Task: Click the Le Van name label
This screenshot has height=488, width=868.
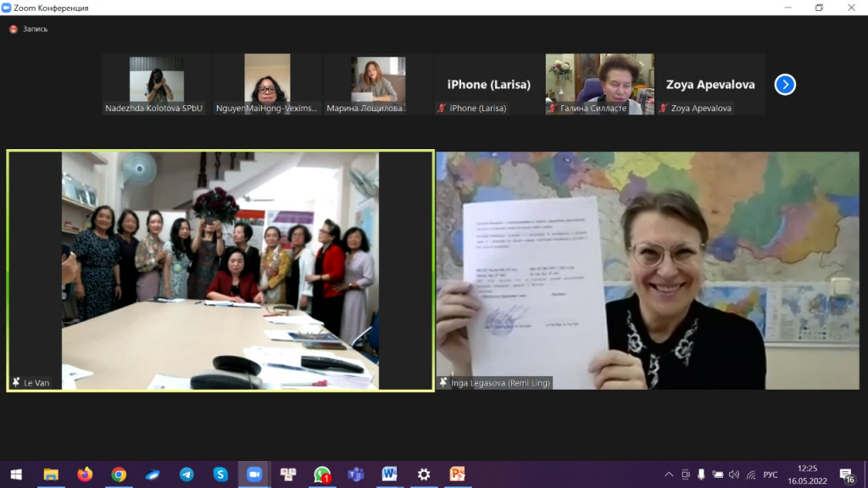Action: 36,383
